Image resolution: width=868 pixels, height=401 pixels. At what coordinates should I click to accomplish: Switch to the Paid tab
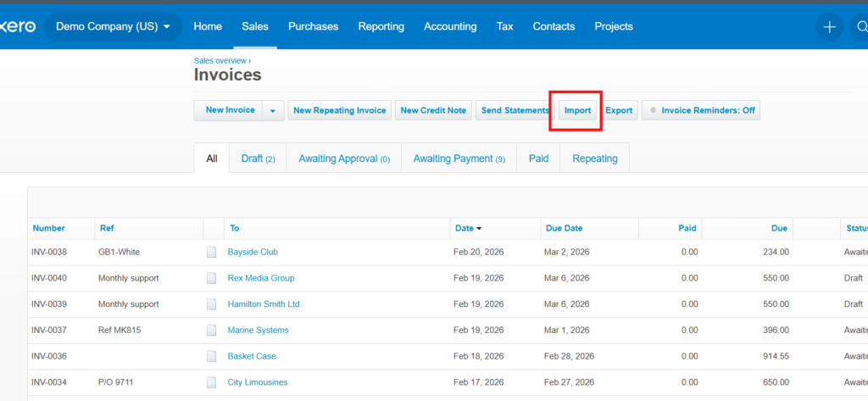pos(538,159)
